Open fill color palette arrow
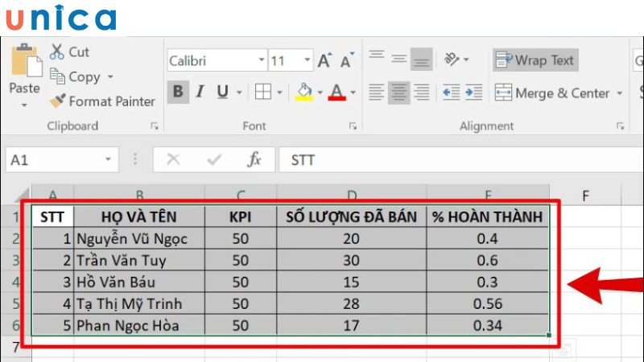 320,93
